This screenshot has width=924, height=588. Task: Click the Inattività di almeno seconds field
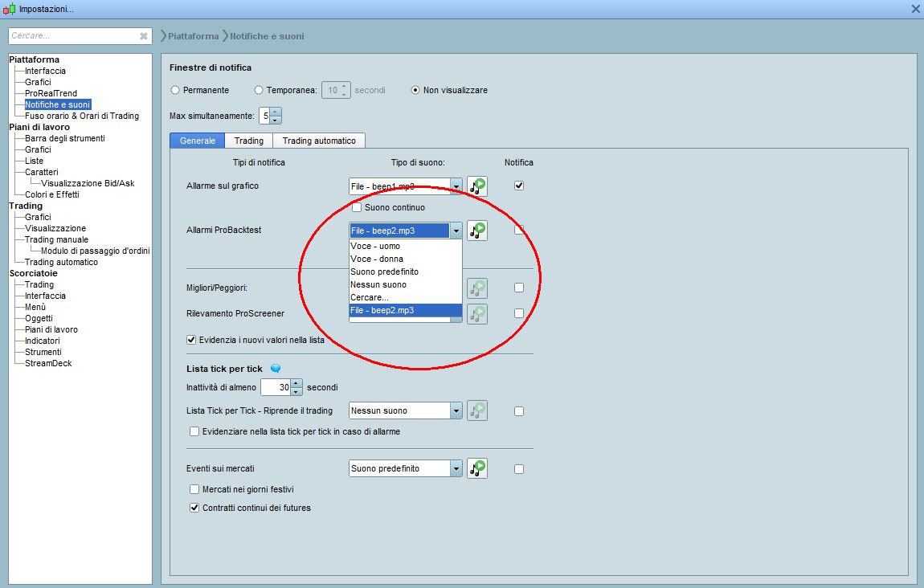(276, 387)
